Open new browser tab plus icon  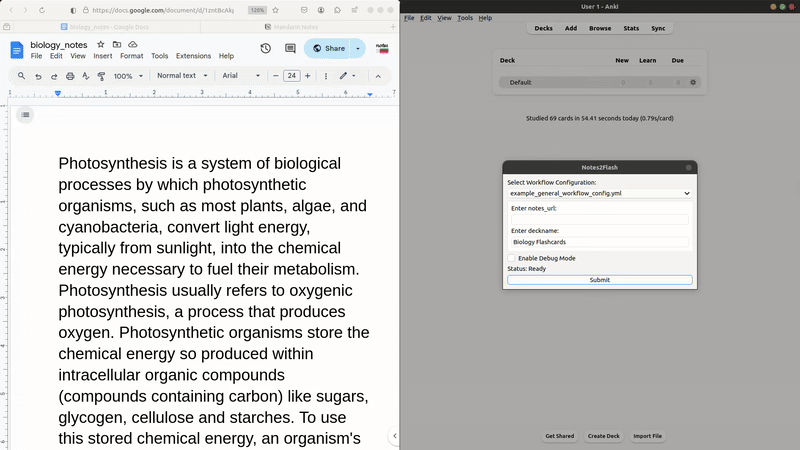(x=393, y=27)
